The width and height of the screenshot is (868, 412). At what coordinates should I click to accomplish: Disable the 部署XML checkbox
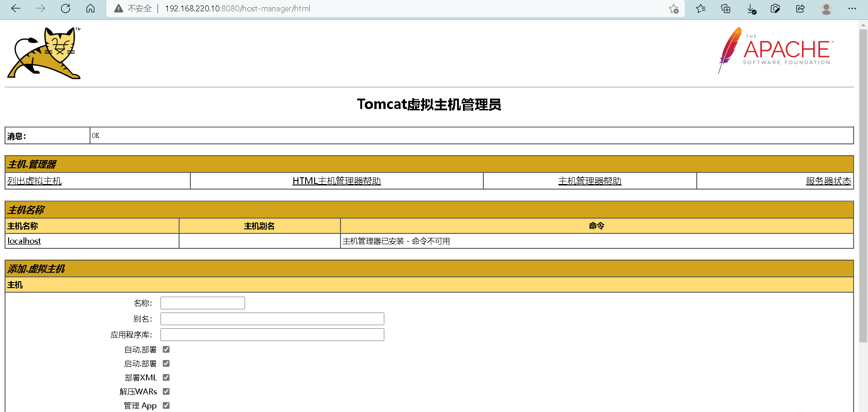[x=166, y=377]
